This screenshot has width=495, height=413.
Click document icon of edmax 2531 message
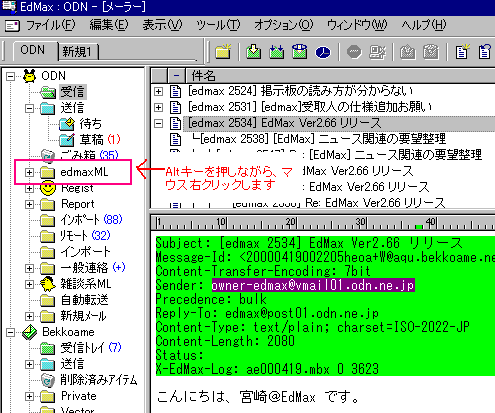tap(175, 107)
